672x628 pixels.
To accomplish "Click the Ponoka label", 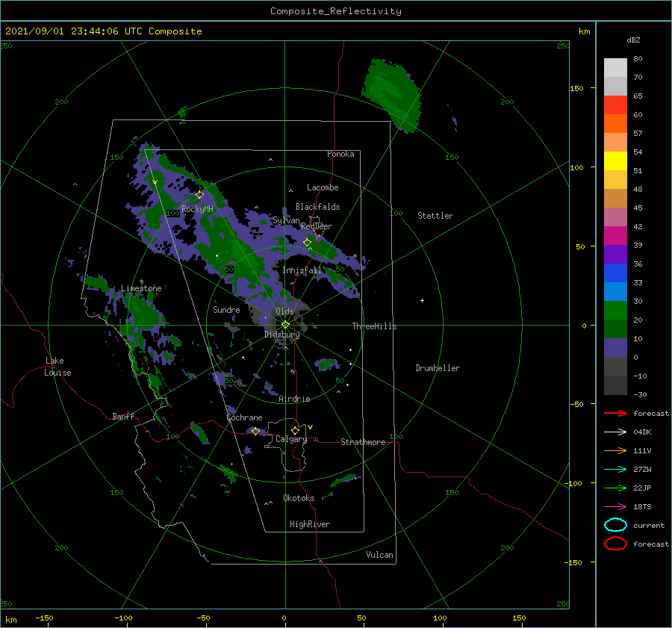I will point(340,154).
